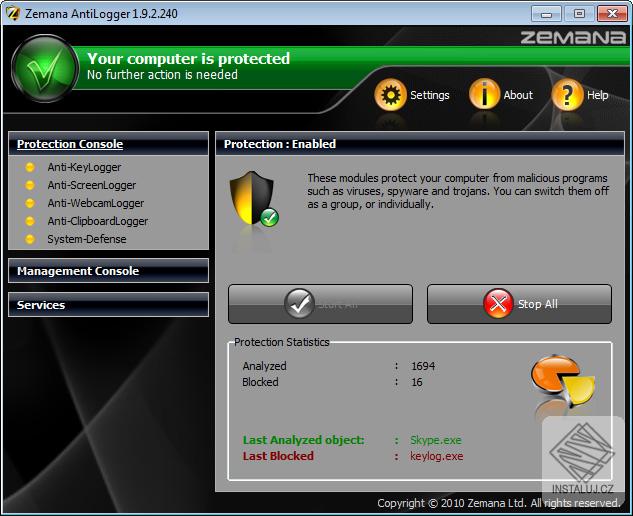Open Settings via the gear icon
This screenshot has width=633, height=516.
tap(390, 95)
